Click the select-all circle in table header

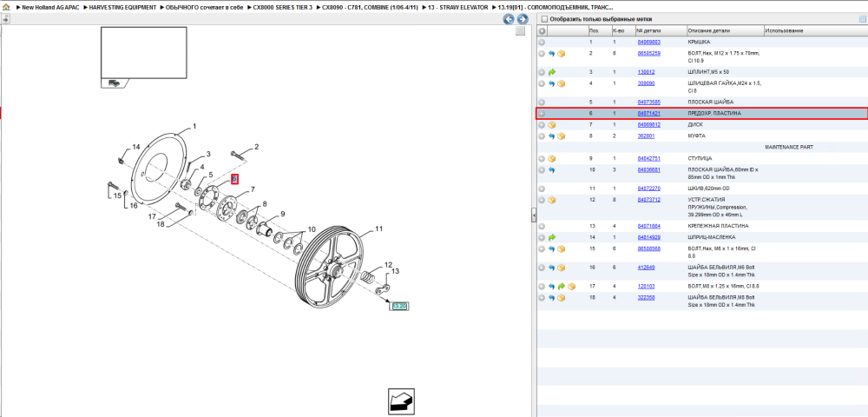[x=542, y=31]
